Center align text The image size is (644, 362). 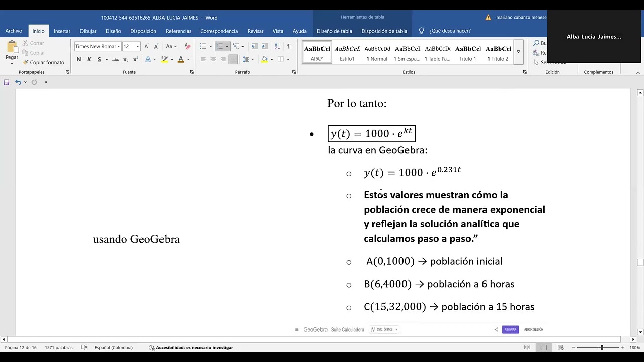(213, 59)
